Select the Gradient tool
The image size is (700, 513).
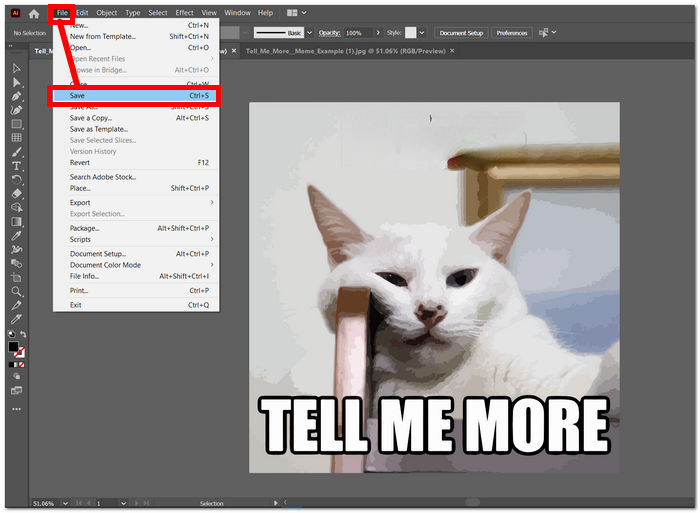(17, 221)
